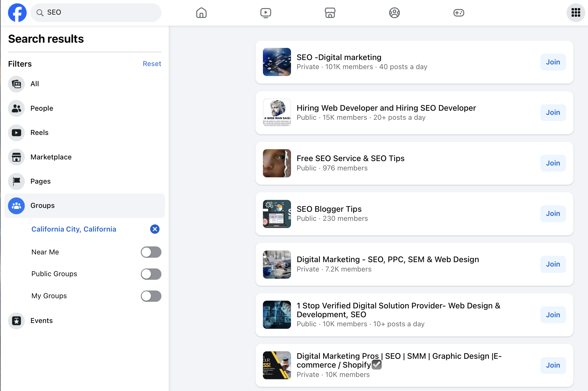
Task: Switch on My Groups toggle
Action: [x=151, y=296]
